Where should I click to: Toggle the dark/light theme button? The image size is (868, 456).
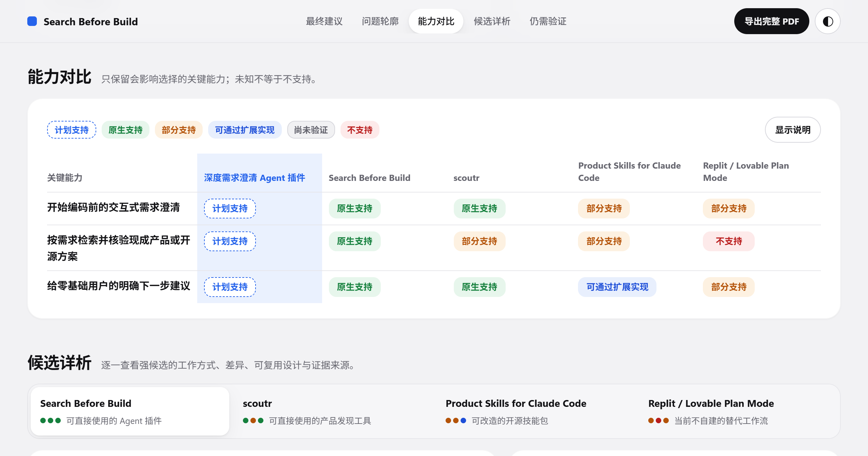[x=827, y=21]
